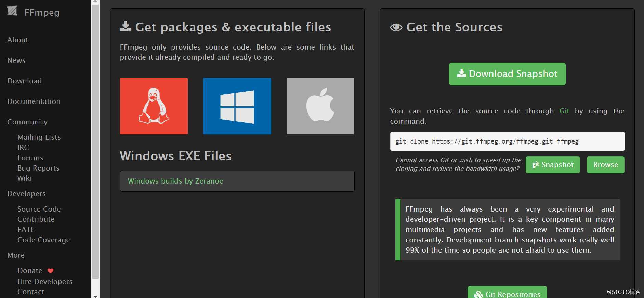Open Bug Reports link
Screen dimensions: 644x298
coord(38,168)
